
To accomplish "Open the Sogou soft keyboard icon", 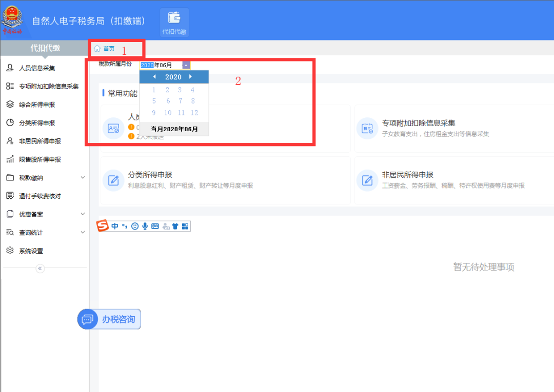I will 154,226.
